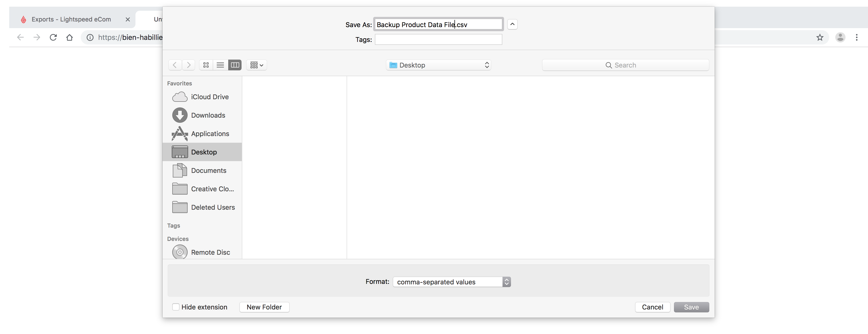Click the Save button
This screenshot has height=334, width=868.
691,307
